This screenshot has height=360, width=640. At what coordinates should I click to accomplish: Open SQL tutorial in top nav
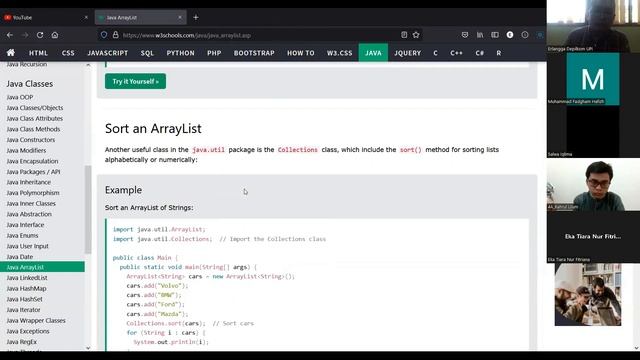click(x=147, y=53)
